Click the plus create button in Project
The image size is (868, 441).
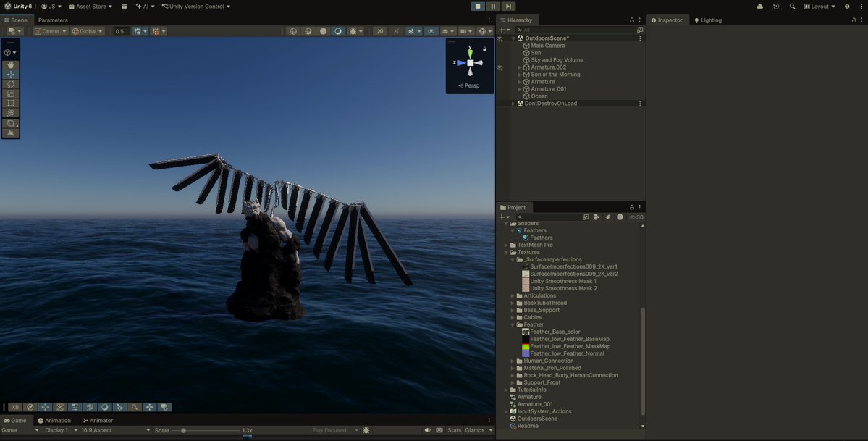coord(504,217)
